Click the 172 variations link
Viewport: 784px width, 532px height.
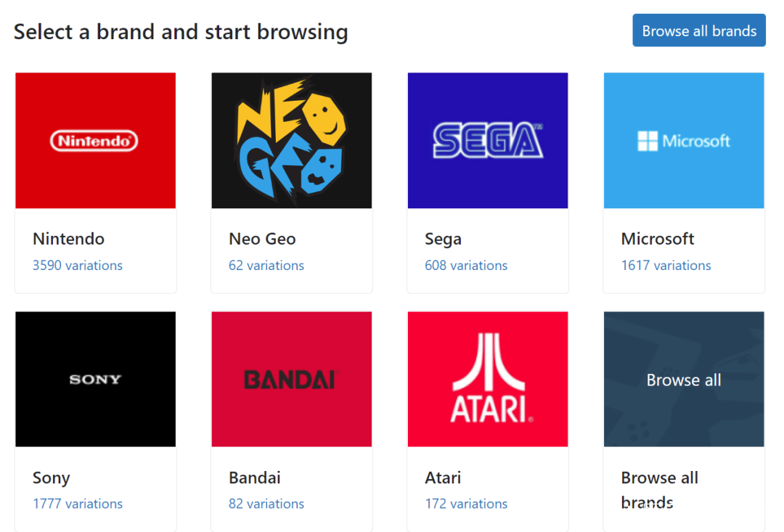coord(466,504)
